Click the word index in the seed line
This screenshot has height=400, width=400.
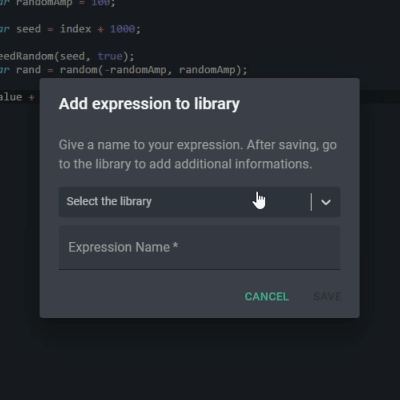(x=75, y=29)
